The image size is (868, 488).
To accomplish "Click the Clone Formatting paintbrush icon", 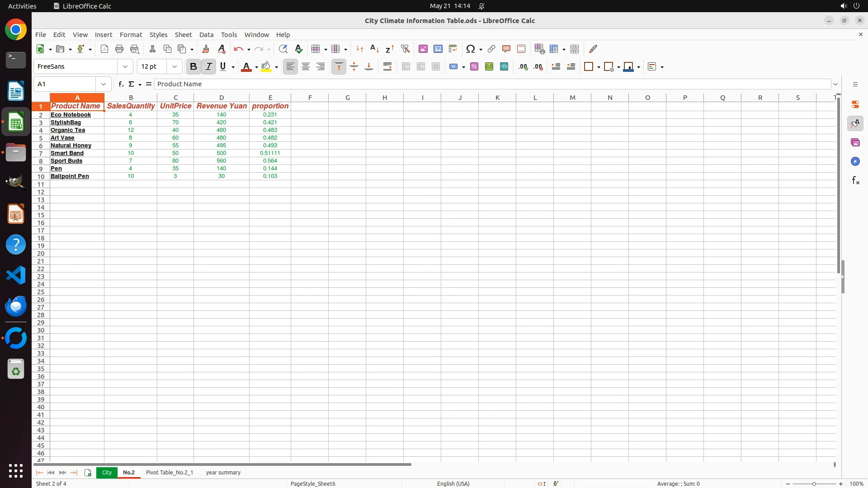I will point(206,49).
